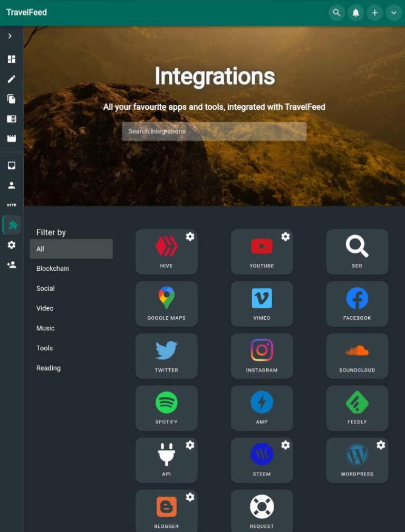Open the API integration card
The width and height of the screenshot is (405, 532).
(167, 460)
